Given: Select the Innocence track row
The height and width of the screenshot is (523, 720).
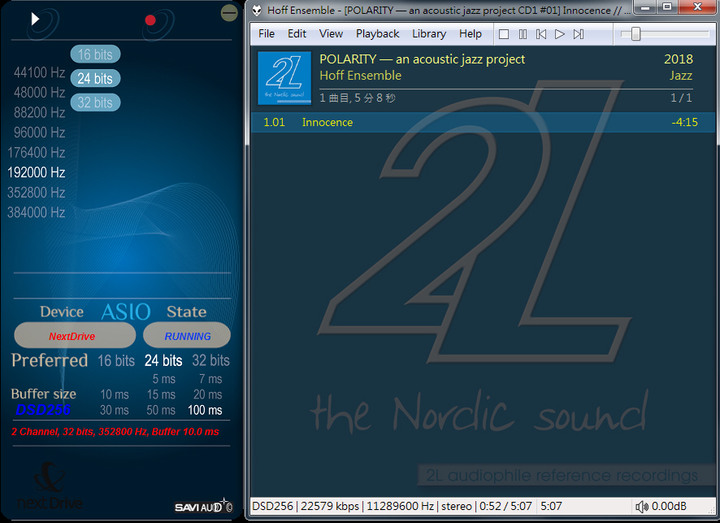Looking at the screenshot, I should 483,122.
